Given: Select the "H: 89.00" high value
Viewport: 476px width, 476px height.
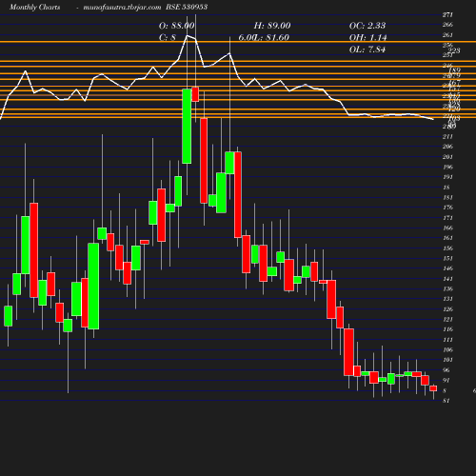Looking at the screenshot, I should tap(272, 26).
